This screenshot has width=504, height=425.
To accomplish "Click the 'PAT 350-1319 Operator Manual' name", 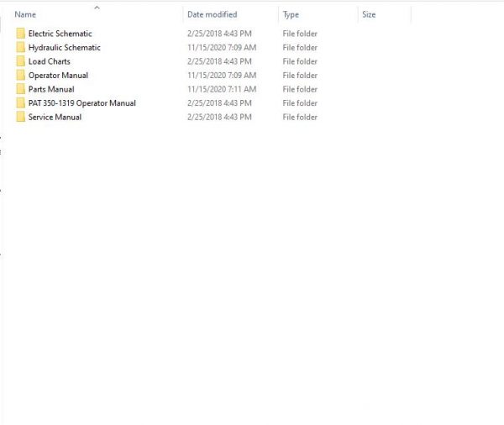I will tap(82, 102).
